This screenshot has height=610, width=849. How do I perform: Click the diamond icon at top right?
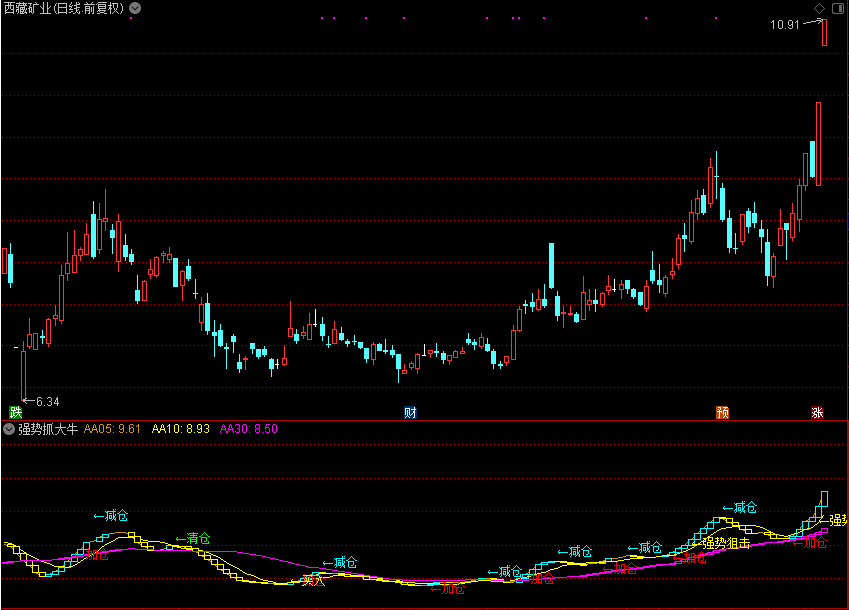pos(819,8)
